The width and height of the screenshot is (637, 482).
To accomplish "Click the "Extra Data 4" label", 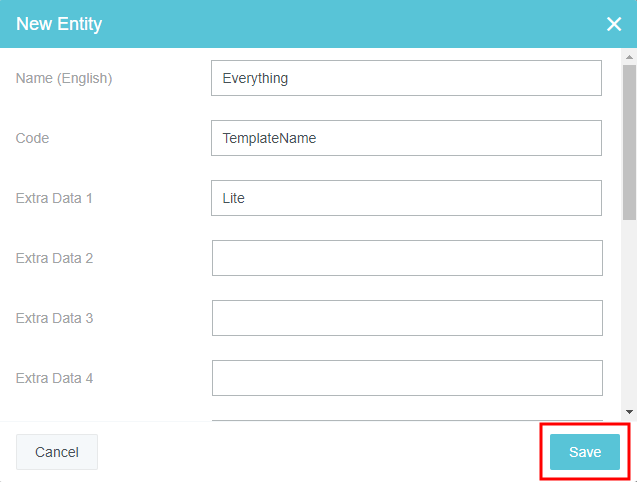I will click(x=54, y=378).
